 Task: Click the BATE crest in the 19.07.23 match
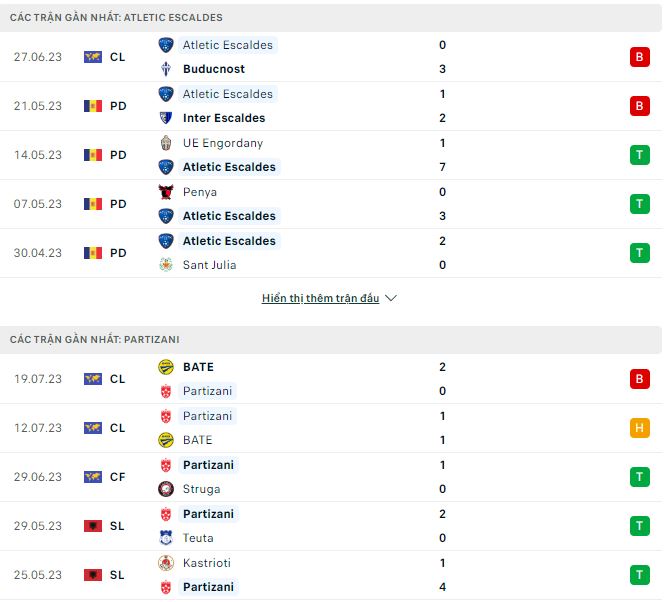(166, 367)
